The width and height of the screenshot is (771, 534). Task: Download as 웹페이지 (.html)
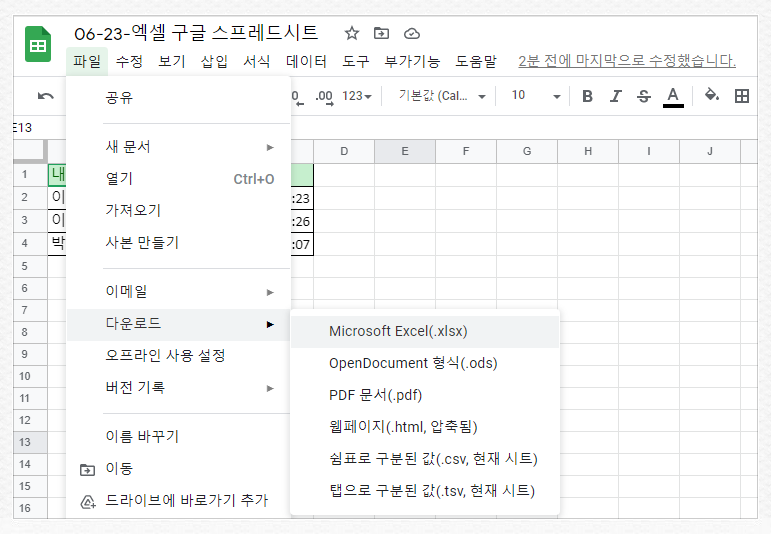coord(425,427)
